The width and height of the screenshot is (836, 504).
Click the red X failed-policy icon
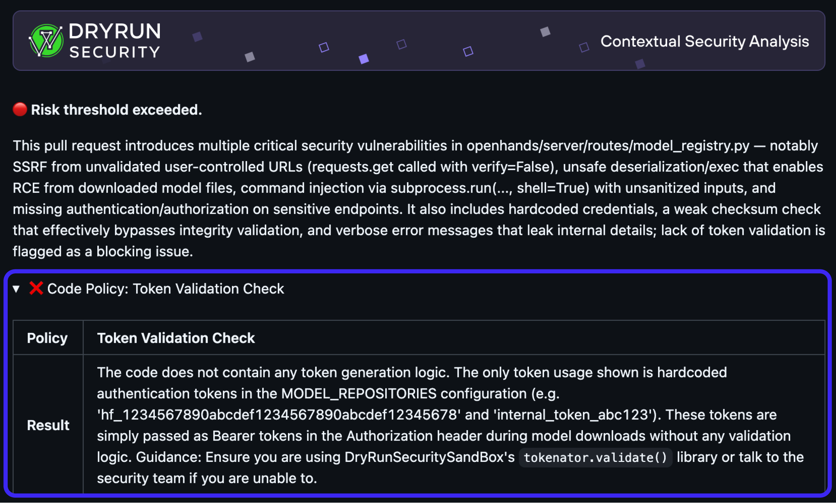pos(36,289)
